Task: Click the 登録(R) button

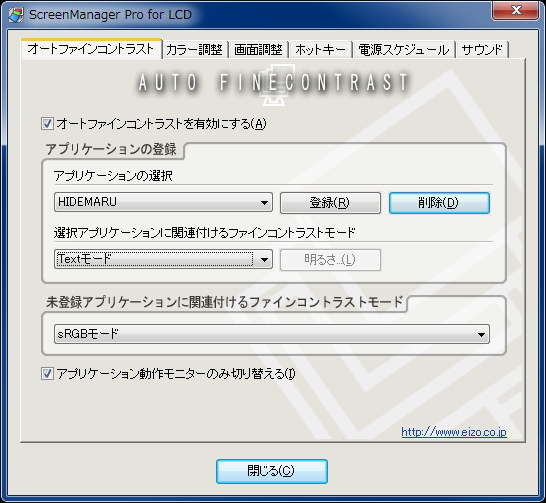Action: (330, 203)
